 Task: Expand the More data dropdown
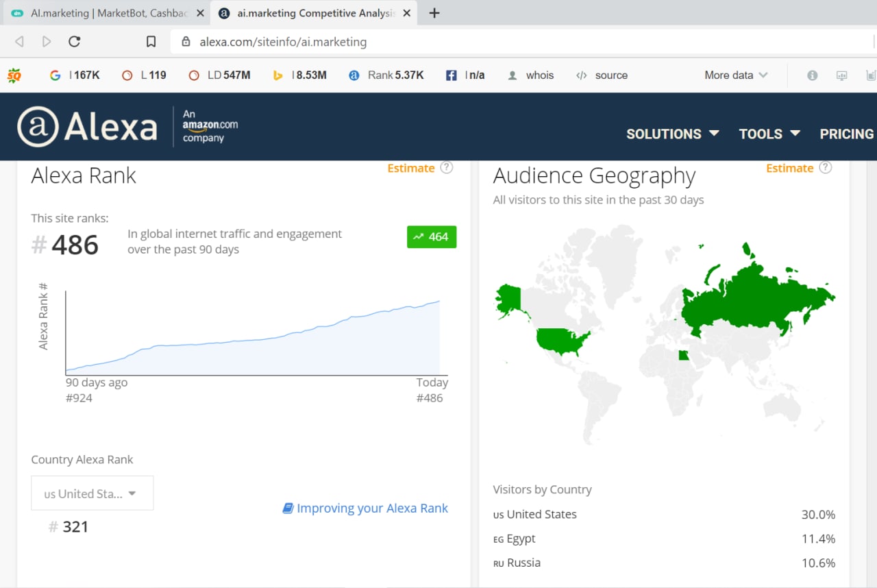click(x=736, y=75)
